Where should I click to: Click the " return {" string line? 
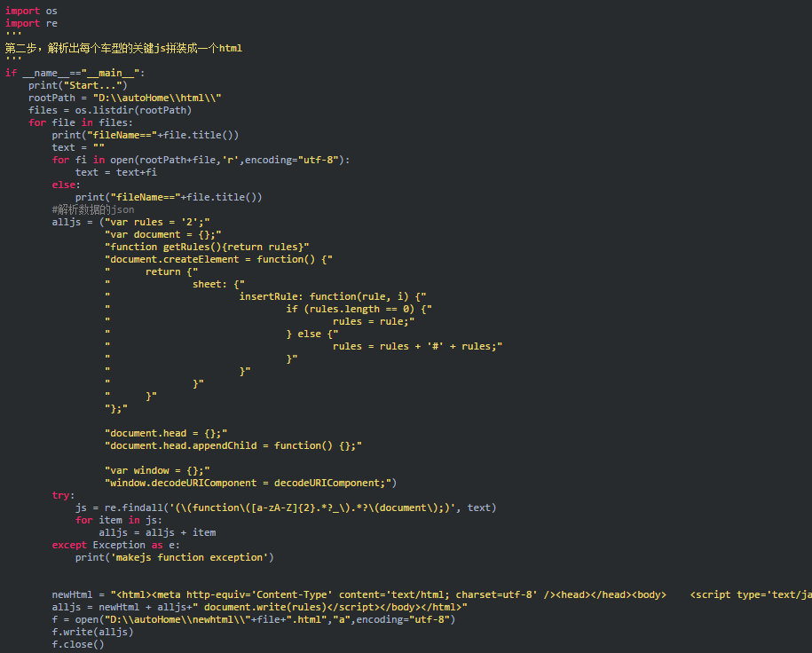click(151, 271)
